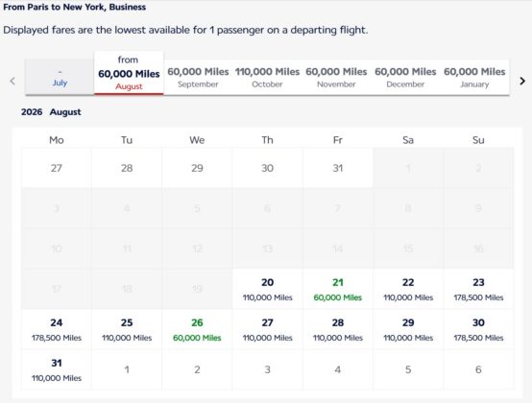Click the next months right arrow

(x=522, y=81)
